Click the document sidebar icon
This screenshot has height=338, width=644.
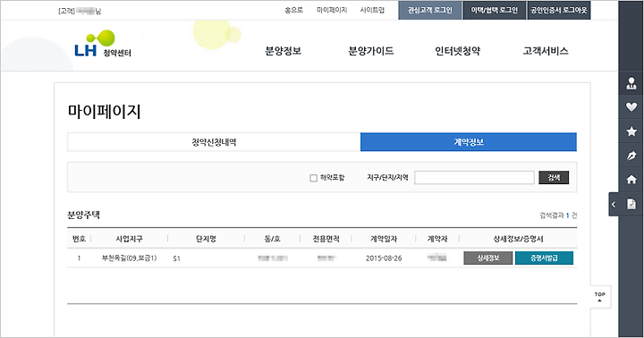[x=631, y=204]
